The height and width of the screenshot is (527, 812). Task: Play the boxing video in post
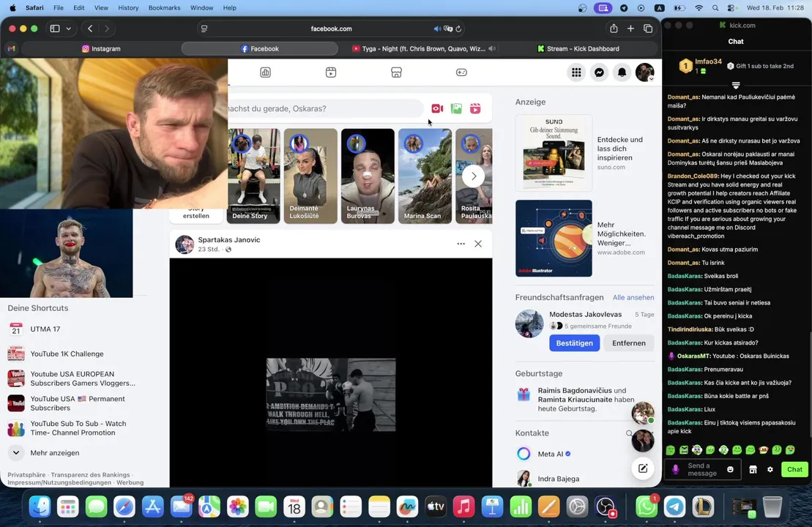[331, 395]
